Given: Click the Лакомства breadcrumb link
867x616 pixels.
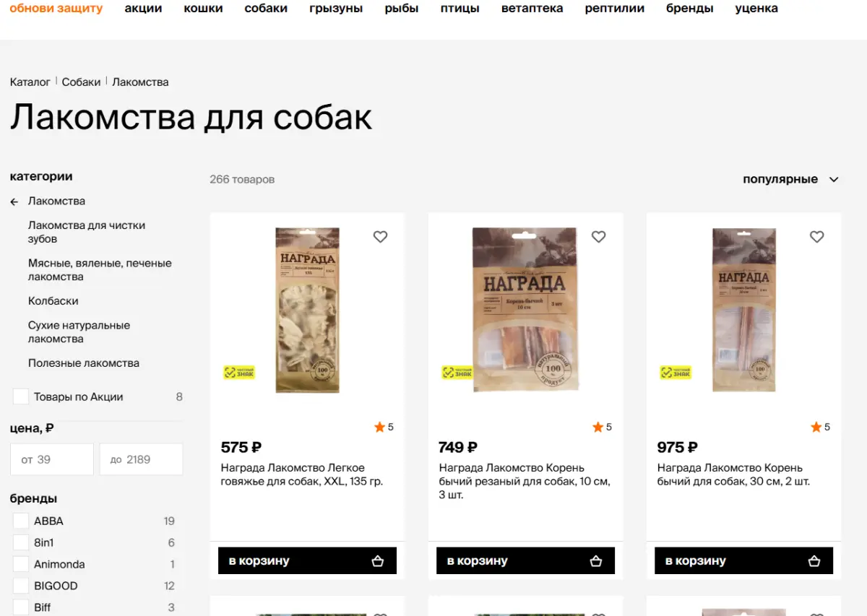Looking at the screenshot, I should tap(140, 82).
